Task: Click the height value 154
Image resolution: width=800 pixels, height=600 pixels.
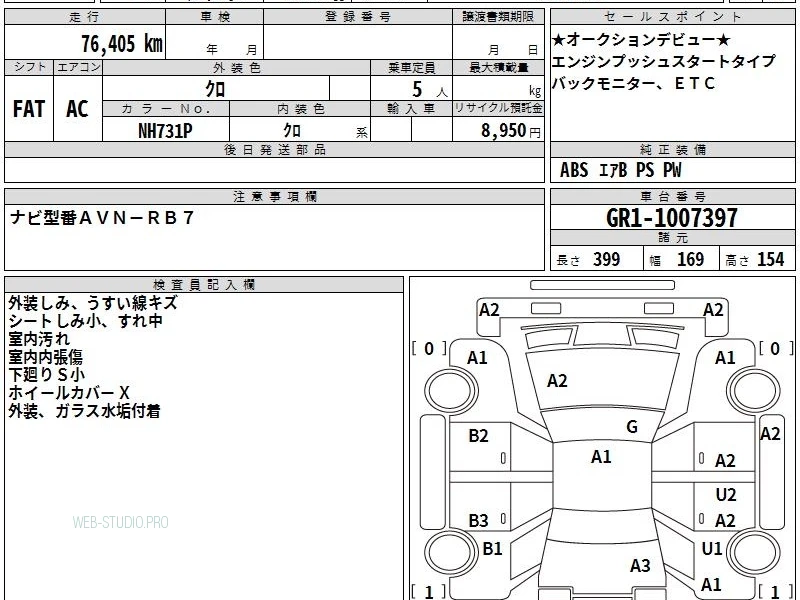Action: click(x=770, y=259)
